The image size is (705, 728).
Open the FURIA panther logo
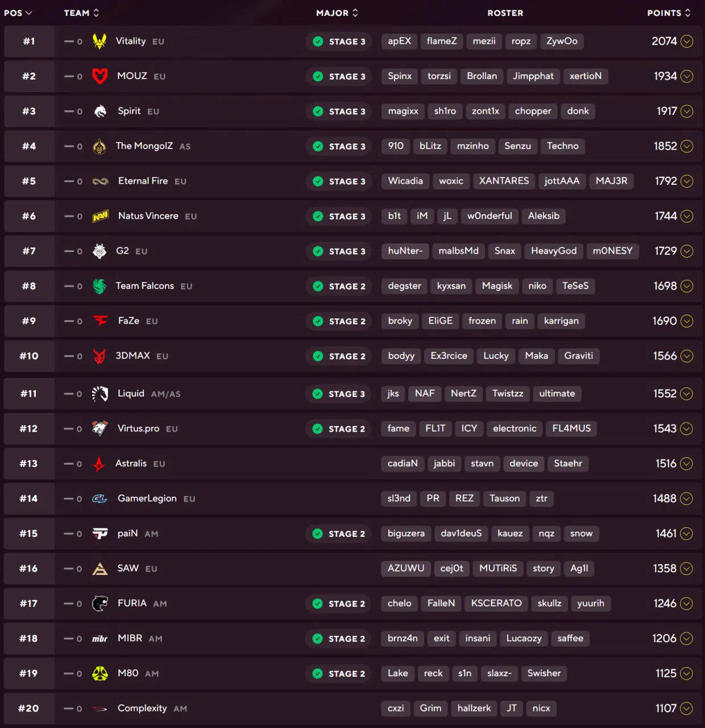(100, 603)
